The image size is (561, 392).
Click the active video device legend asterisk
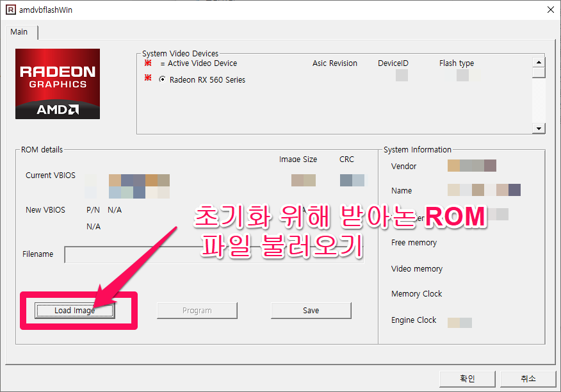pos(148,63)
